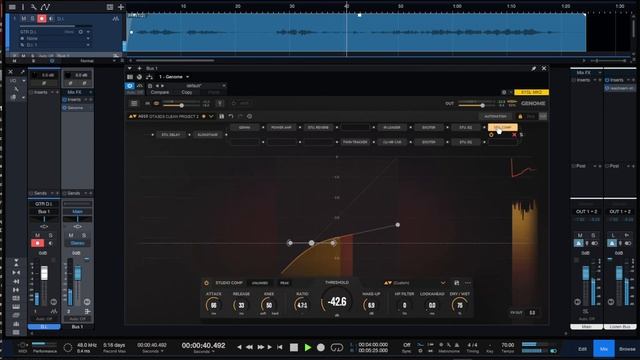
Task: Toggle UNLINKED mode in Studio Comp
Action: pyautogui.click(x=260, y=283)
